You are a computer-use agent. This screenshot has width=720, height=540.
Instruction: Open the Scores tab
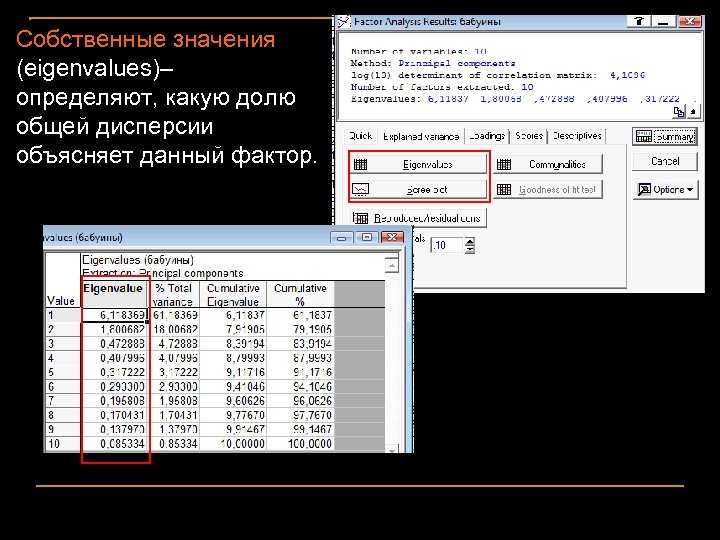click(x=529, y=136)
